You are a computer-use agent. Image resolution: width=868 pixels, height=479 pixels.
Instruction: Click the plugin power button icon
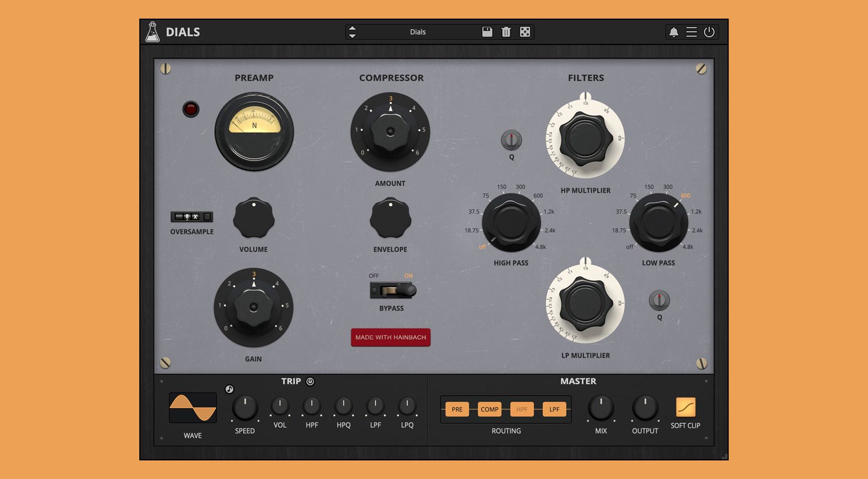pyautogui.click(x=709, y=32)
